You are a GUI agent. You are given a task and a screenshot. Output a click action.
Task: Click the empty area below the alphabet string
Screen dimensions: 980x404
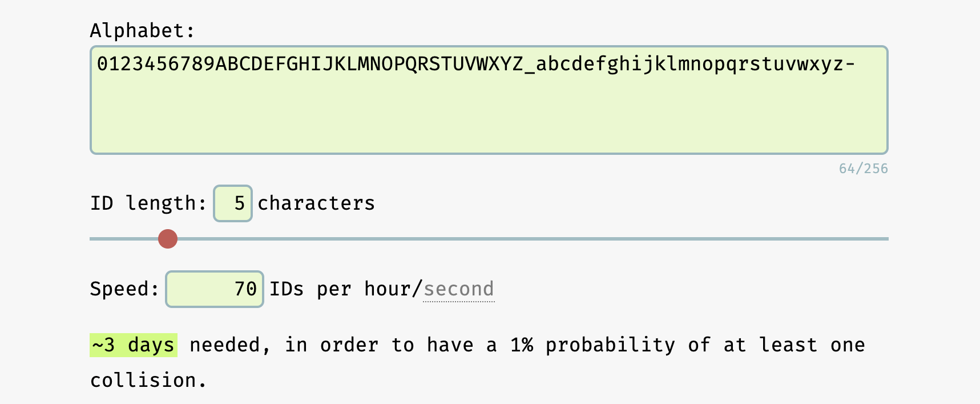point(489,120)
